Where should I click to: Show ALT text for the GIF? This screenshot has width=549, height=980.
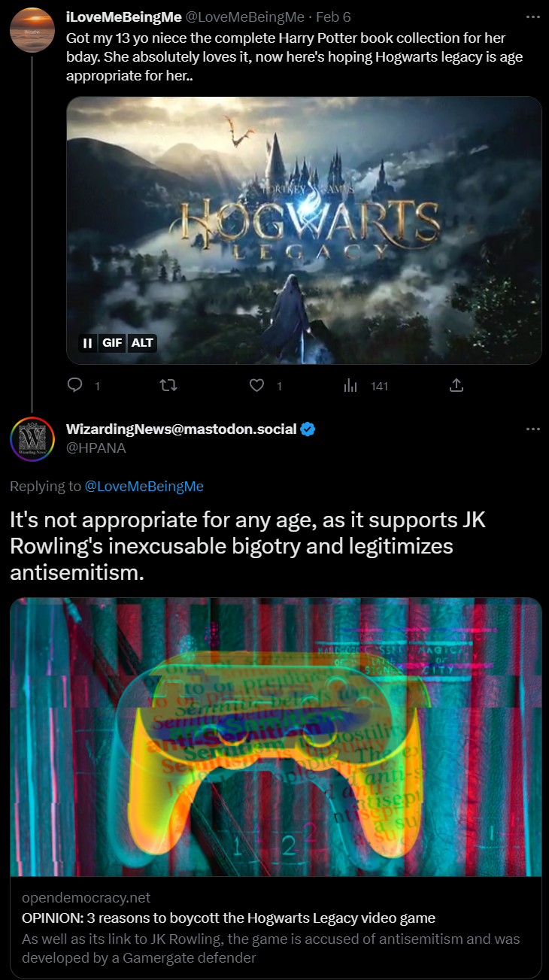142,343
